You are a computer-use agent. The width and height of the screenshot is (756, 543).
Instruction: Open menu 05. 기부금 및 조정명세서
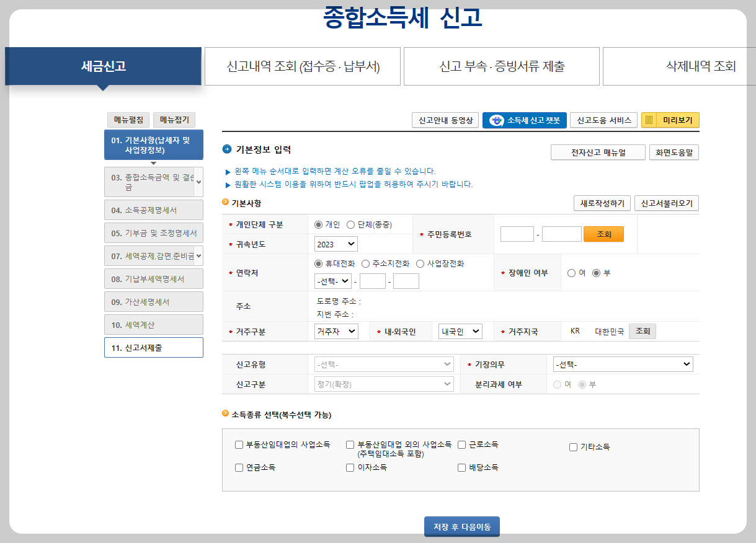154,233
